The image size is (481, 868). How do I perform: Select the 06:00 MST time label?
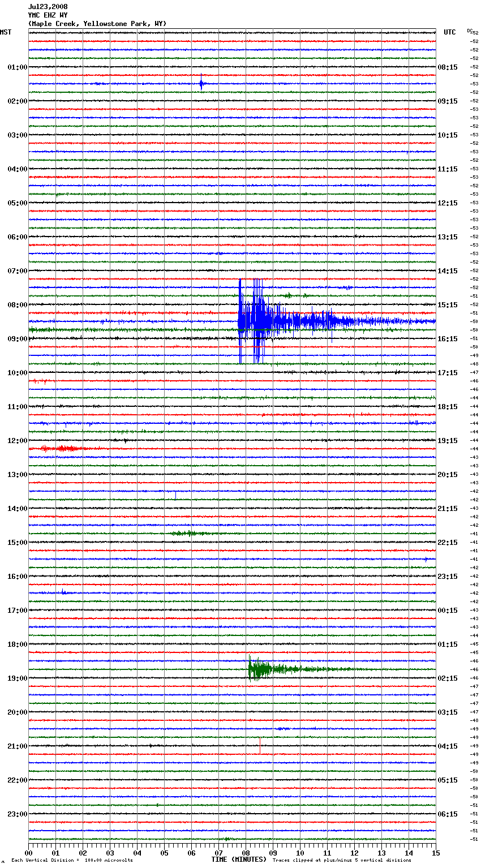18,237
